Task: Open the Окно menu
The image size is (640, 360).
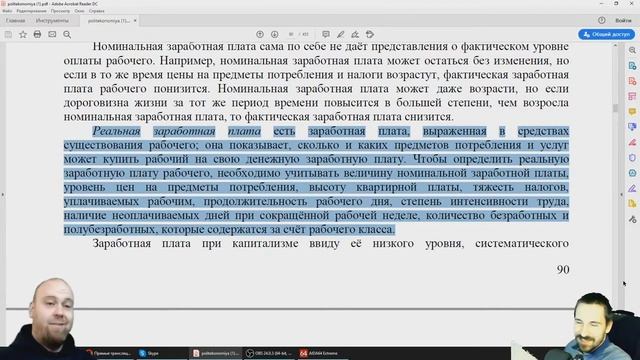Action: click(x=80, y=11)
